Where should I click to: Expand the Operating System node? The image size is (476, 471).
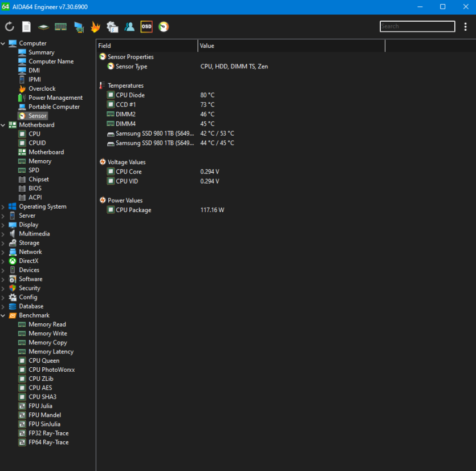point(3,207)
